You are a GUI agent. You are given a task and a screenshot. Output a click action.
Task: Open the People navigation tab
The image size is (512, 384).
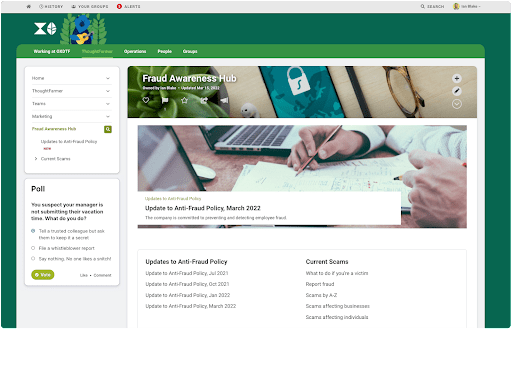[165, 51]
